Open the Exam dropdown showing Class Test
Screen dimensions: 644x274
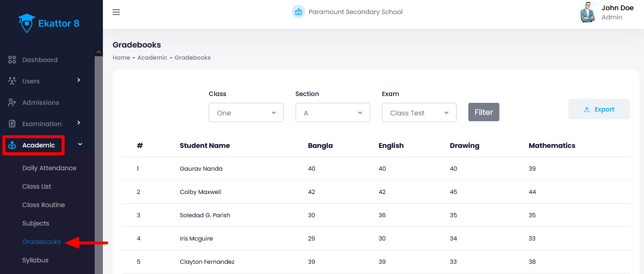tap(419, 113)
